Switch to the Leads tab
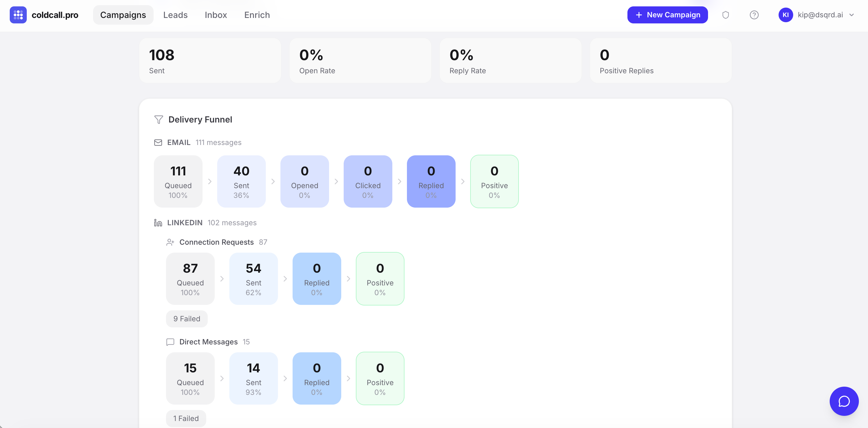868x428 pixels. tap(175, 15)
